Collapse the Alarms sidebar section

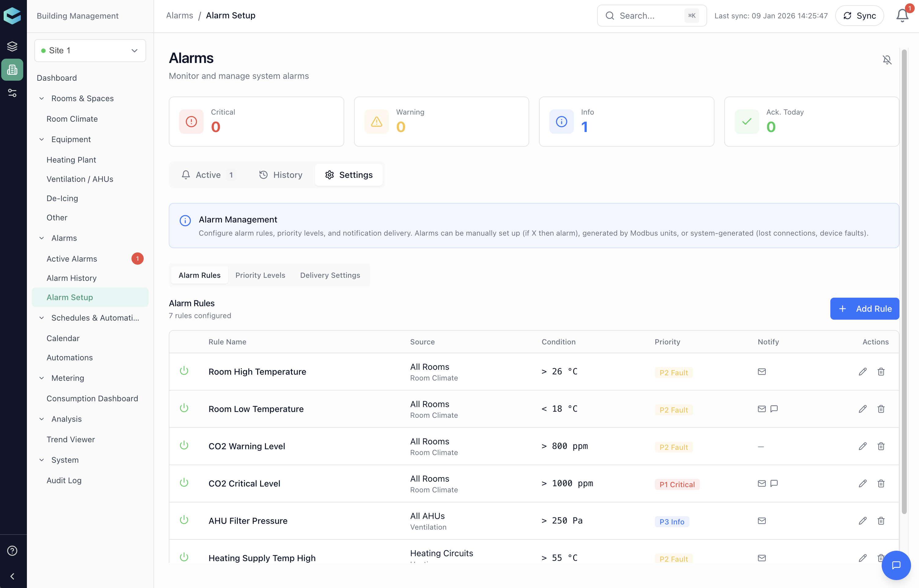click(x=42, y=238)
